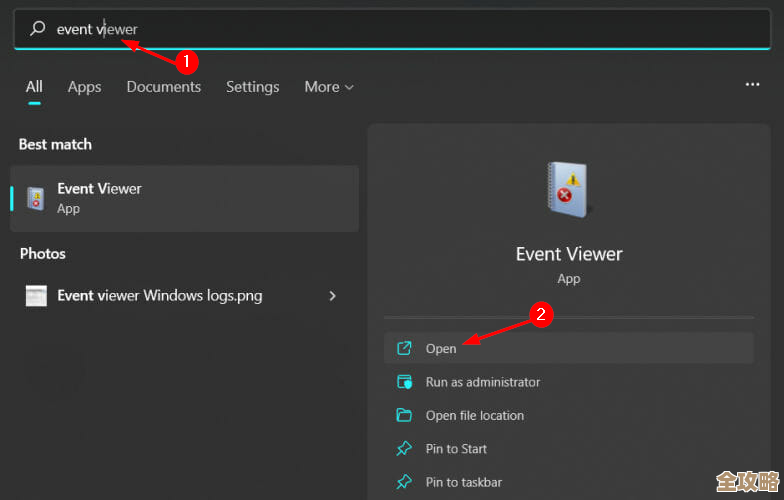
Task: Click the small Event Viewer icon under Best match
Action: click(36, 198)
